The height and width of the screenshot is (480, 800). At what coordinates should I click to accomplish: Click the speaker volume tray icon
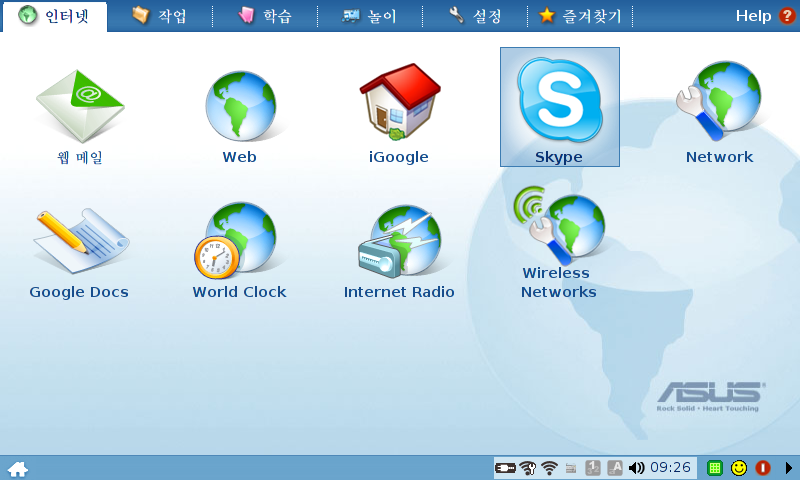[x=636, y=468]
